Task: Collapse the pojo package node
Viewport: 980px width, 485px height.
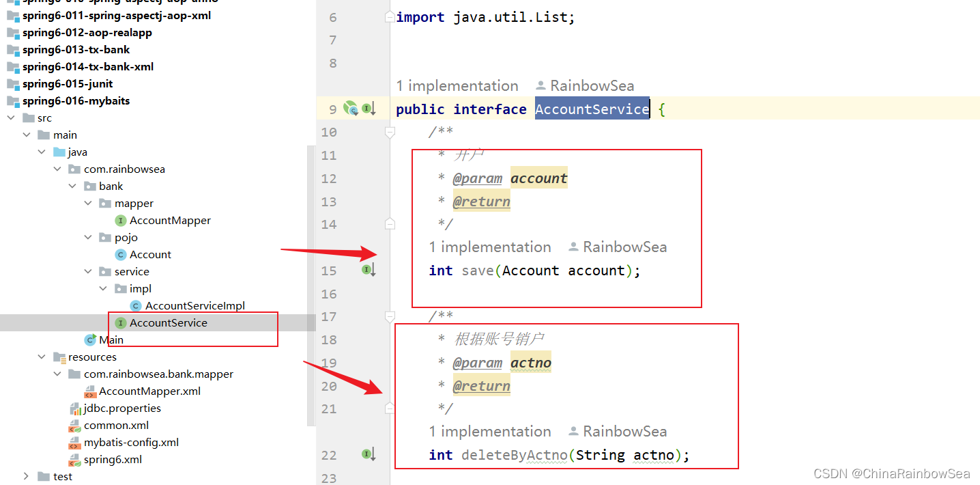Action: pyautogui.click(x=89, y=238)
